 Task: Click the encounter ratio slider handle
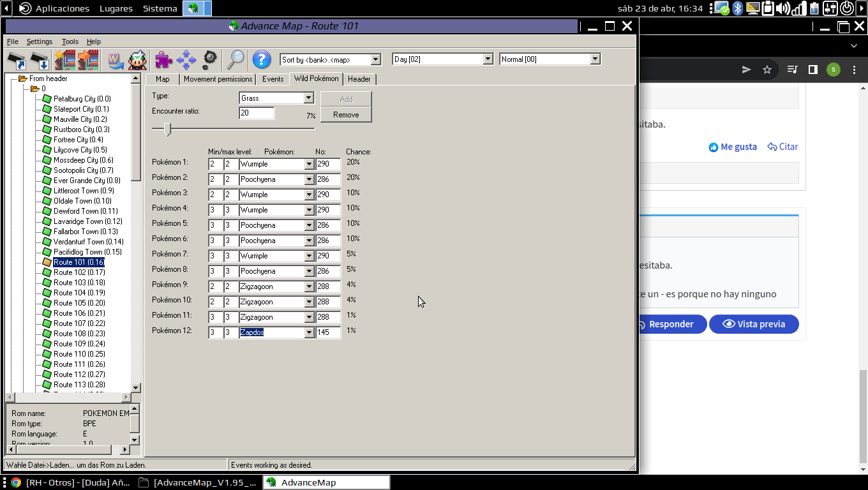(167, 130)
